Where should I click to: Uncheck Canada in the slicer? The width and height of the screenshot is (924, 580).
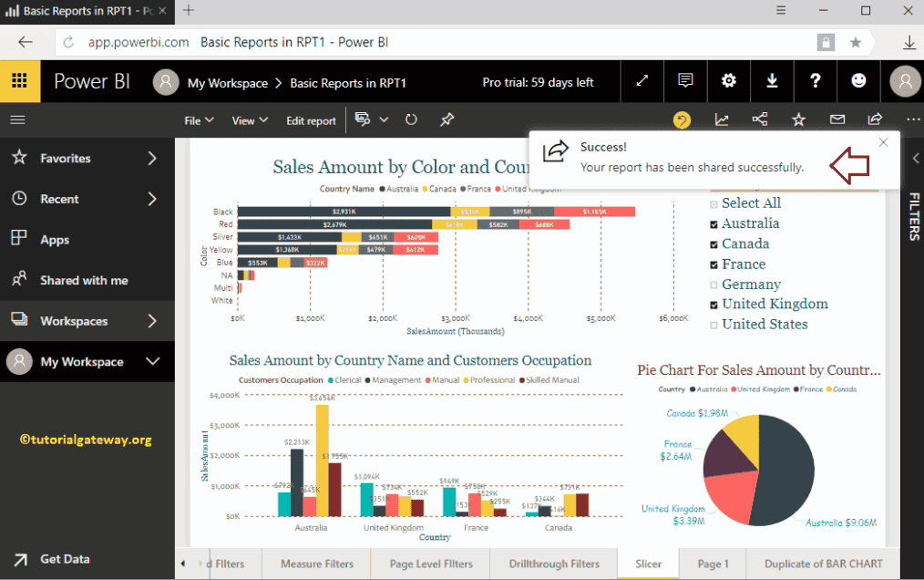(714, 244)
